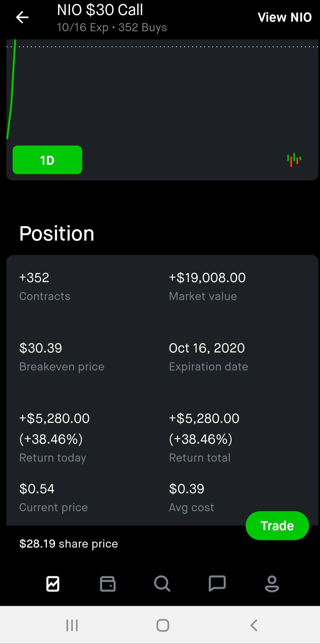Screen dimensions: 320x644
Task: Open View NIO link
Action: pos(285,17)
